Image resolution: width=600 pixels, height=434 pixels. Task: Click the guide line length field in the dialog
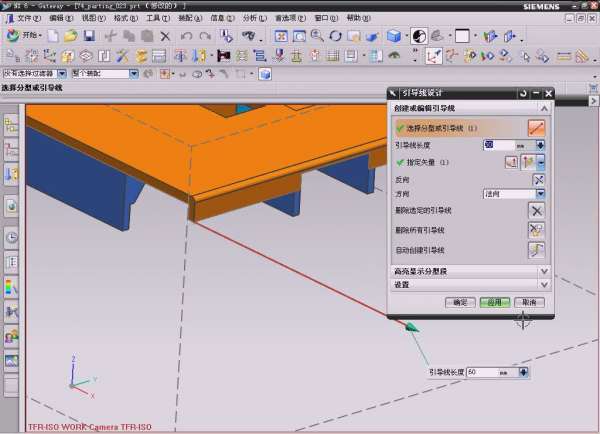coord(507,145)
